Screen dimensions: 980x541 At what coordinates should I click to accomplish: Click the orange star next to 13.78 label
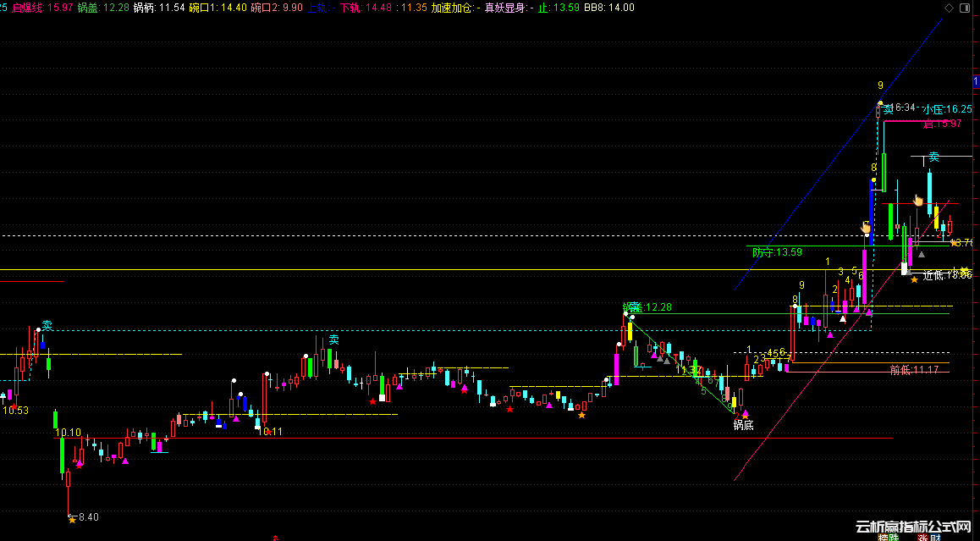coord(954,243)
